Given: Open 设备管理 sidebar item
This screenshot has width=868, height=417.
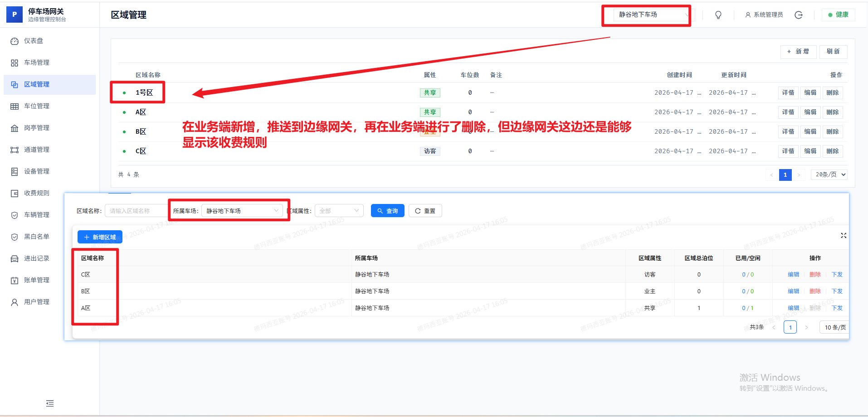Looking at the screenshot, I should tap(36, 171).
